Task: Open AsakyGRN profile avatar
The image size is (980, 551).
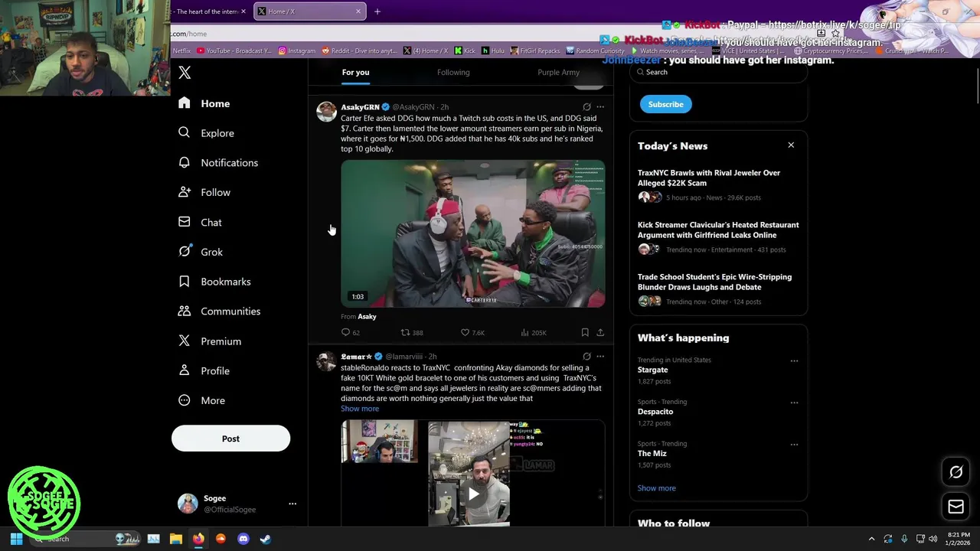Action: 327,112
